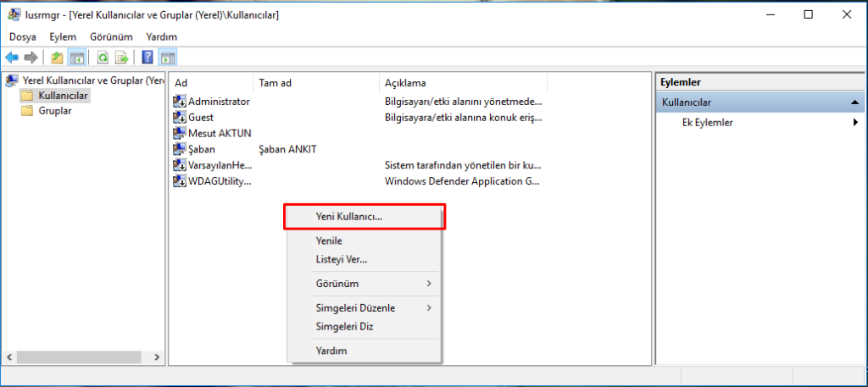Toggle the Show/Hide Console Tree toolbar icon

(75, 57)
